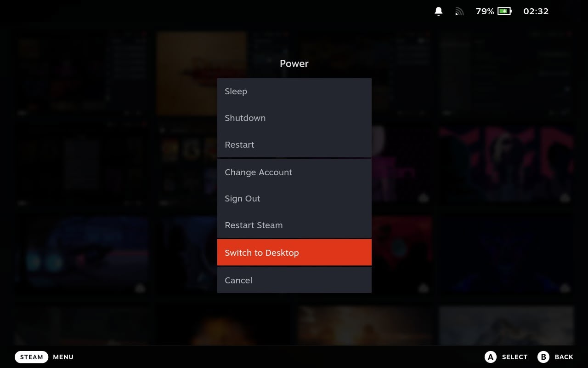Select Restart Steam option

(x=294, y=225)
